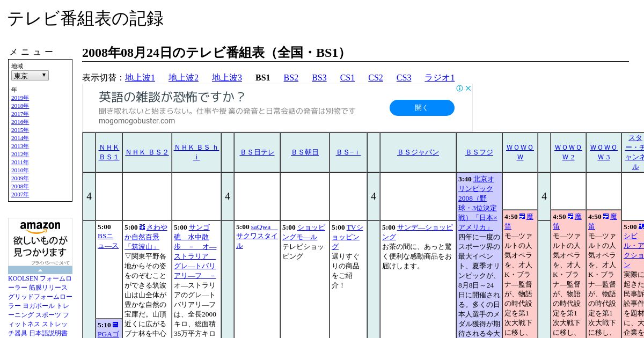Click the icon beside 5:10 PGA program
Image resolution: width=644 pixels, height=338 pixels.
coord(115,325)
